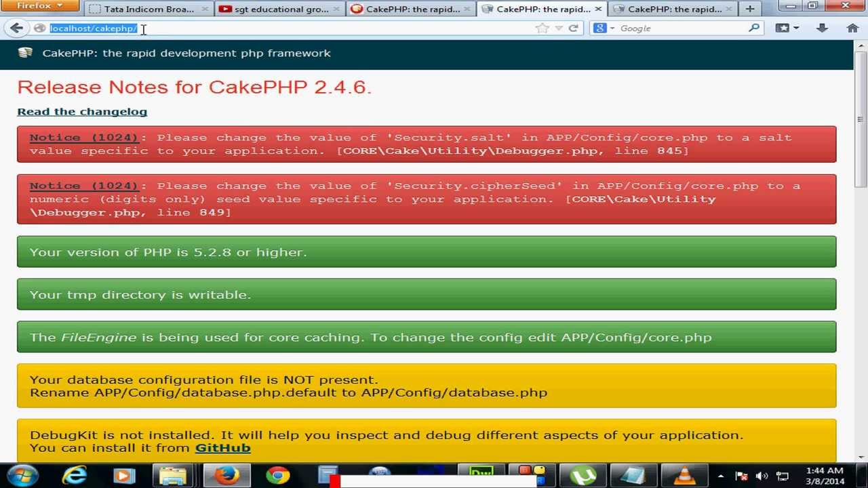Click the scrollbar down arrow
This screenshot has width=868, height=488.
tap(860, 456)
